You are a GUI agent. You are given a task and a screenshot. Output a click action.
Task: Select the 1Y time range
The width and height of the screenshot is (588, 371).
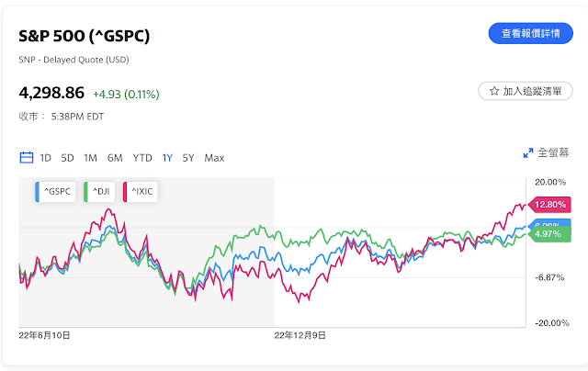tap(167, 158)
